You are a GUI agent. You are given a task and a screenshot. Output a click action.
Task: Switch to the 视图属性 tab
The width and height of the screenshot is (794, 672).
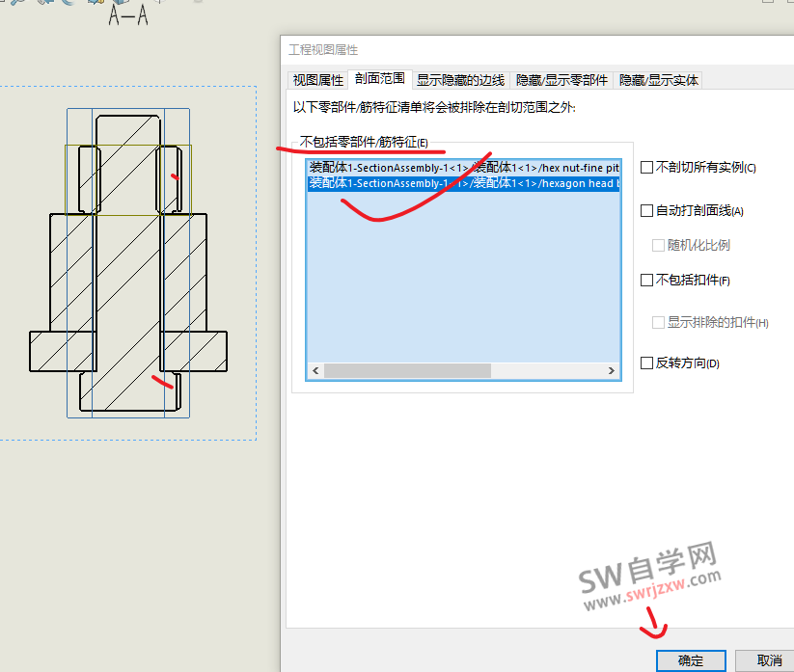(317, 81)
